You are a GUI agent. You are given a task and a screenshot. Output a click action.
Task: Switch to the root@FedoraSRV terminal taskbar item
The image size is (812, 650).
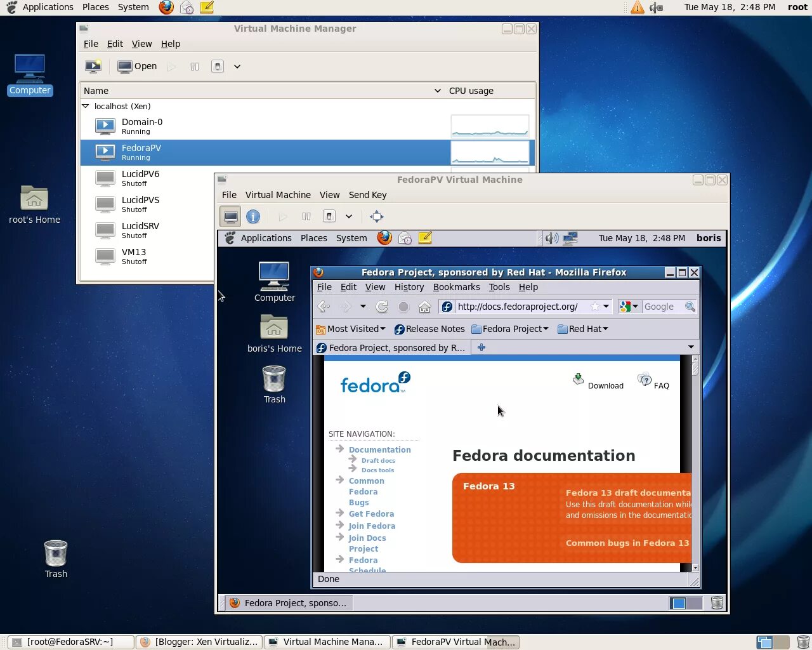coord(71,642)
